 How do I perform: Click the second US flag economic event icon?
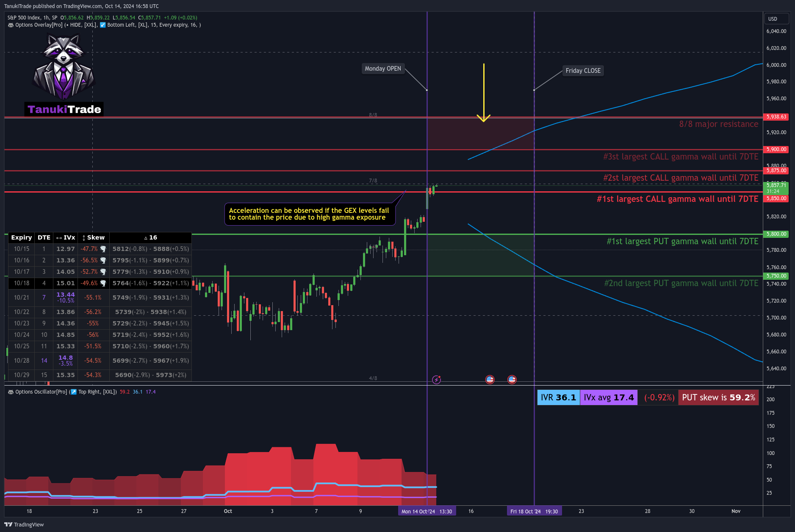pyautogui.click(x=512, y=380)
